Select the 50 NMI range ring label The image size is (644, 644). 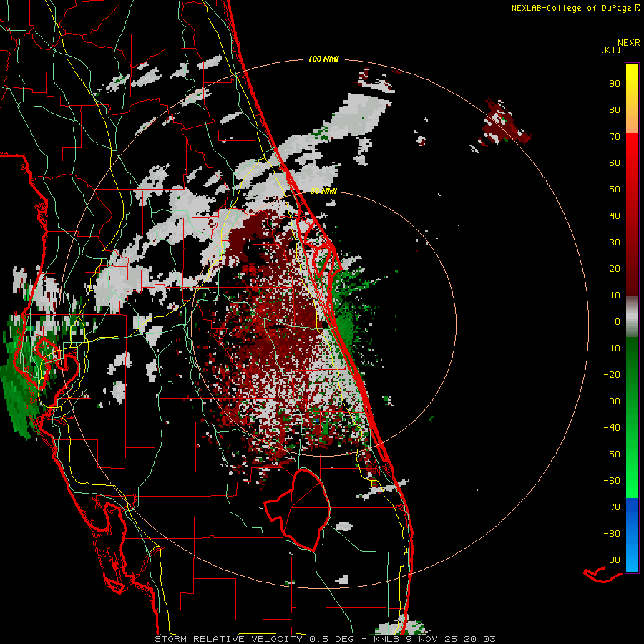[x=323, y=191]
